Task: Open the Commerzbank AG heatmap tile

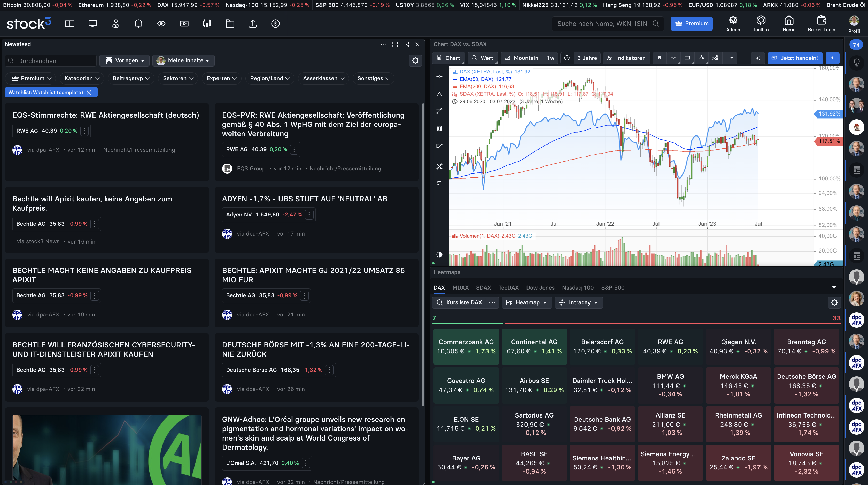Action: [x=466, y=347]
